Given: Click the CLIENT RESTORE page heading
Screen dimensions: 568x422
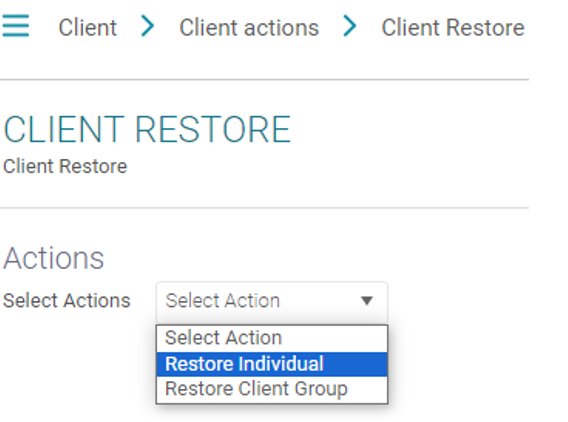Looking at the screenshot, I should point(147,129).
